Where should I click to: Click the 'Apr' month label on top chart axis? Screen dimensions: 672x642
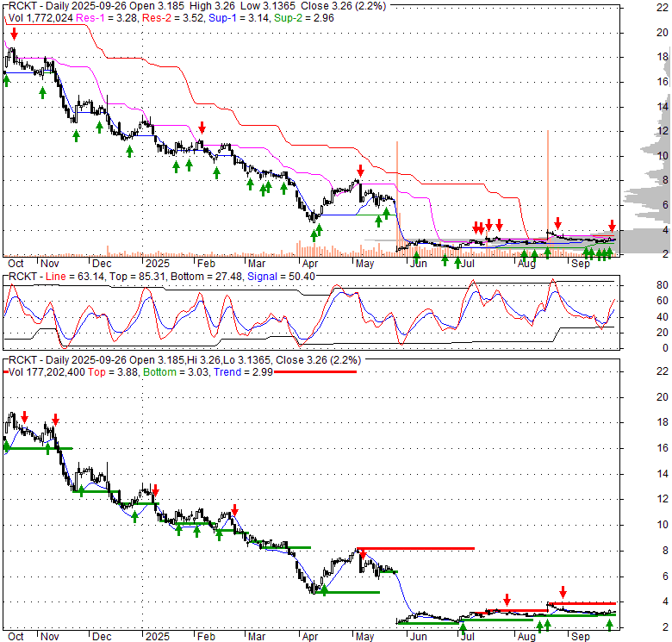(310, 264)
